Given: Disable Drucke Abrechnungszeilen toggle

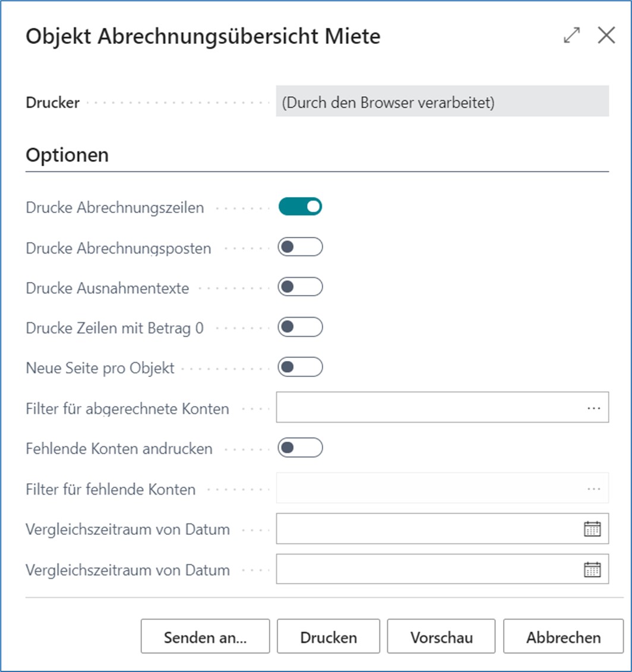Looking at the screenshot, I should point(300,207).
